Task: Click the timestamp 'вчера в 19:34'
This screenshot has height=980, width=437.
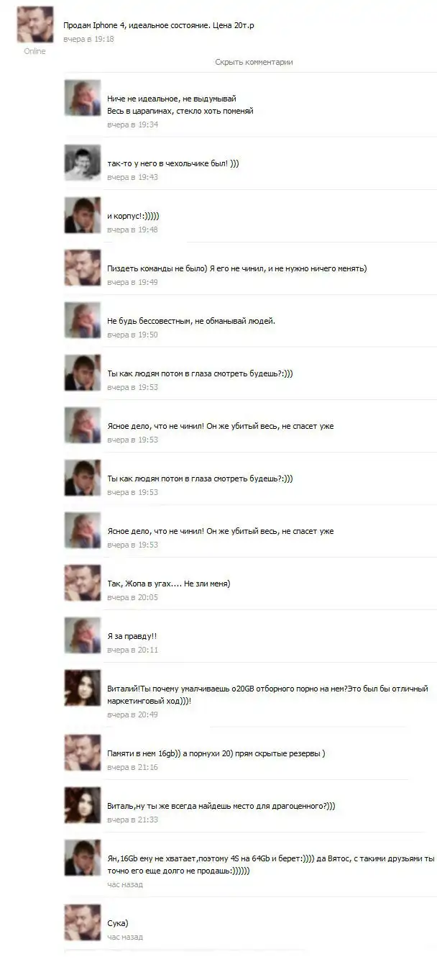Action: [x=132, y=125]
